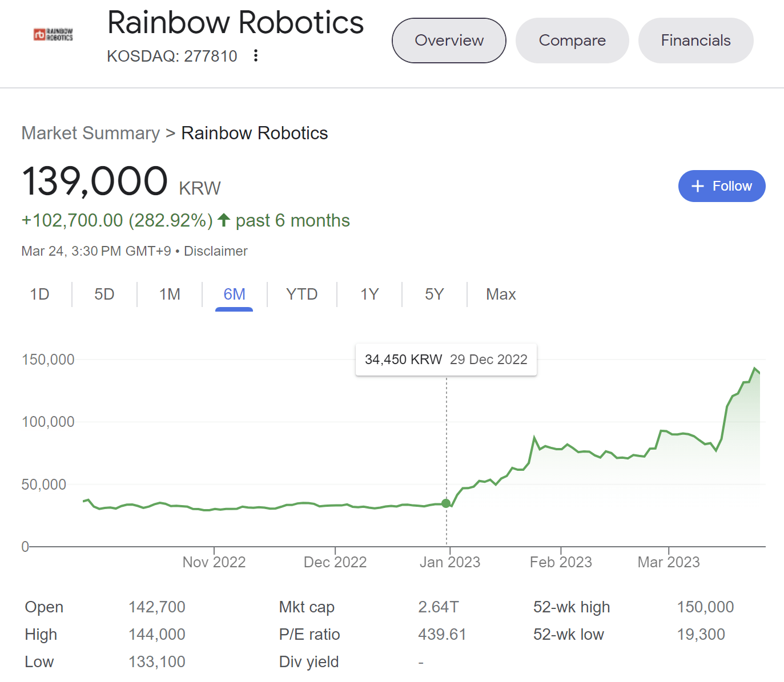The height and width of the screenshot is (682, 784).
Task: Follow the Rainbow Robotics stock
Action: click(722, 186)
